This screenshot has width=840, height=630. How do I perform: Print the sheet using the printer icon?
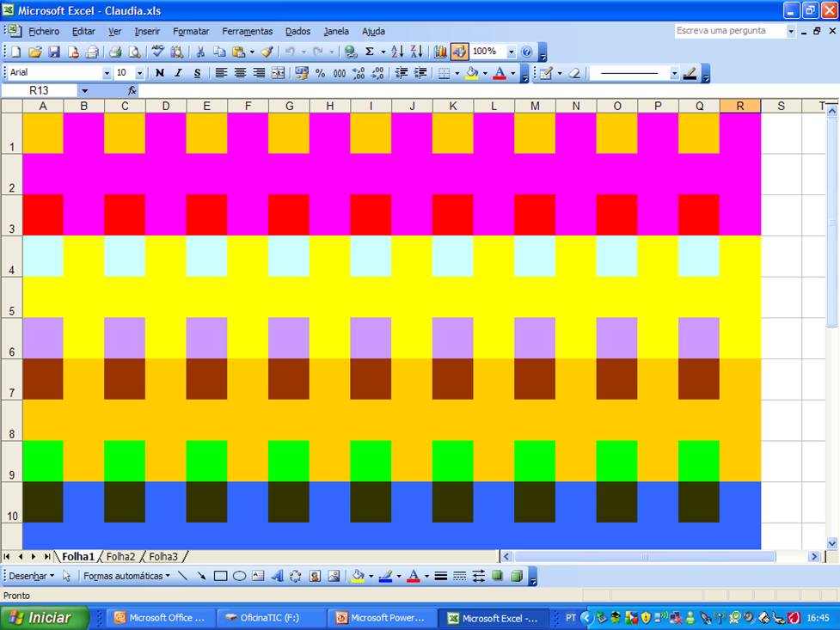click(115, 52)
